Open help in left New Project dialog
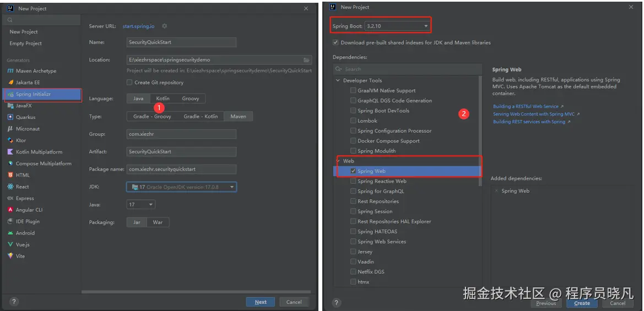The height and width of the screenshot is (311, 644). coord(14,302)
